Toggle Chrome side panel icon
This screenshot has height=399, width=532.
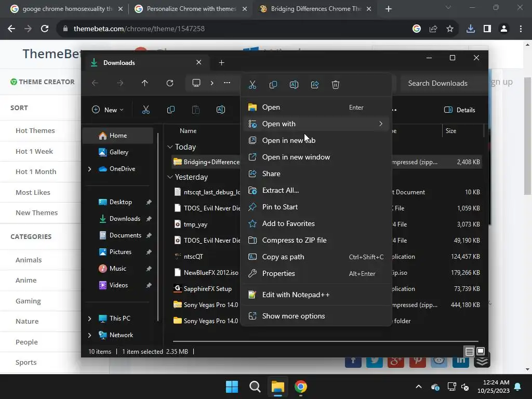click(x=487, y=29)
